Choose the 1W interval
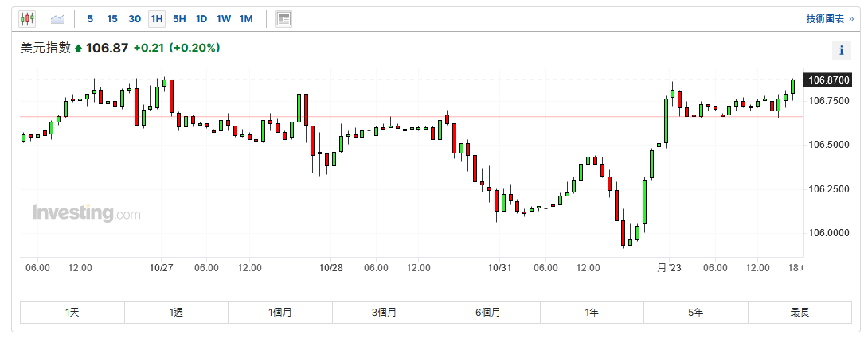The image size is (868, 338). pyautogui.click(x=224, y=18)
